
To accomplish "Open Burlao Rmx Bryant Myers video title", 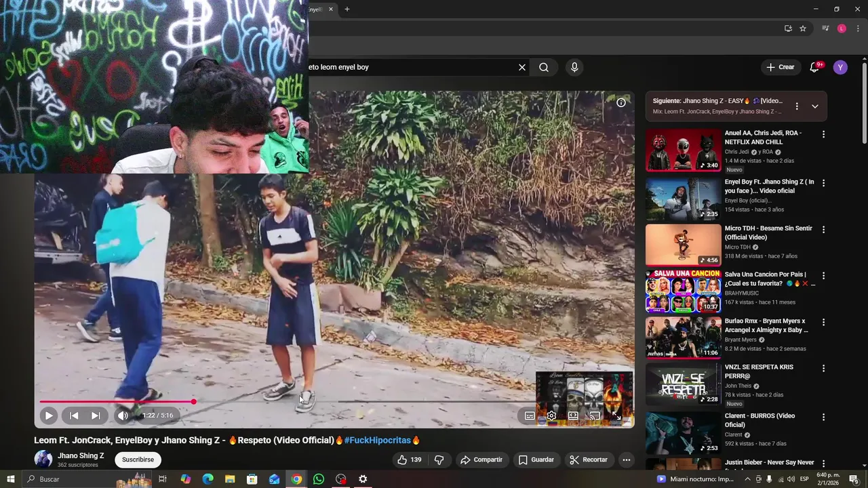I will (766, 325).
